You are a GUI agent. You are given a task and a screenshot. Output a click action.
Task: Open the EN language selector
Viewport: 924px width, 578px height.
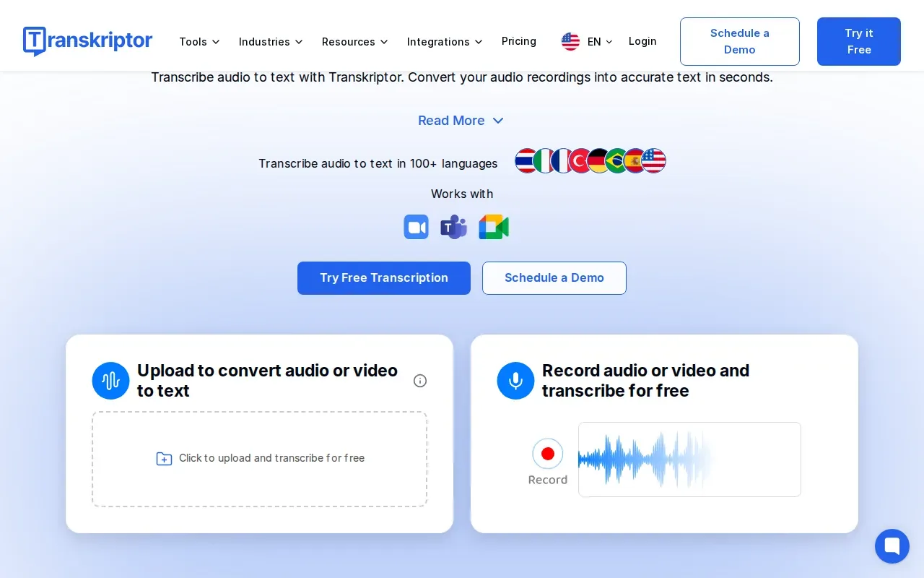600,42
